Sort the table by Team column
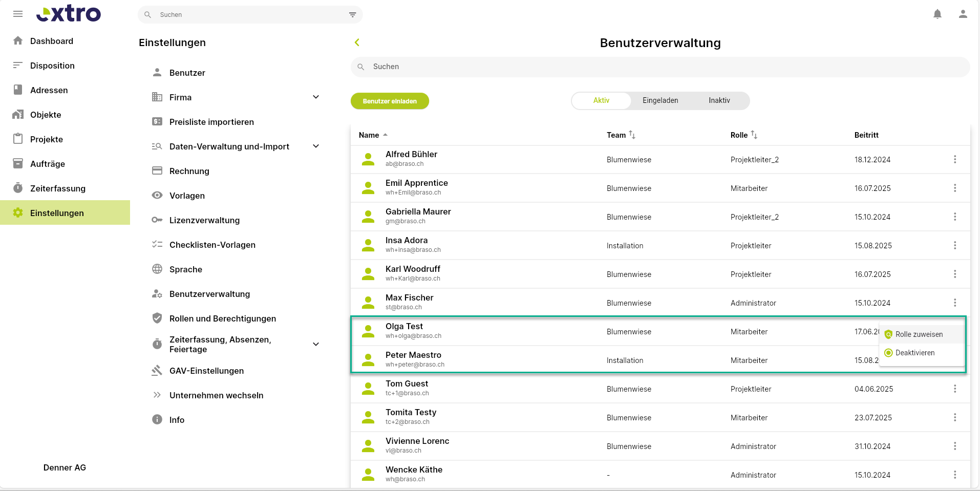980x491 pixels. pos(621,135)
